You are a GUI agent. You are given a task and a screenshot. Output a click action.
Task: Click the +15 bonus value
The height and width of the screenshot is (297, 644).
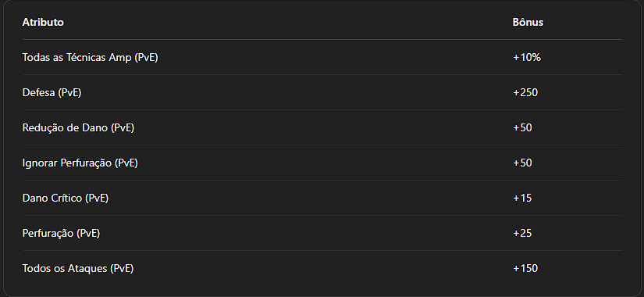pyautogui.click(x=522, y=199)
